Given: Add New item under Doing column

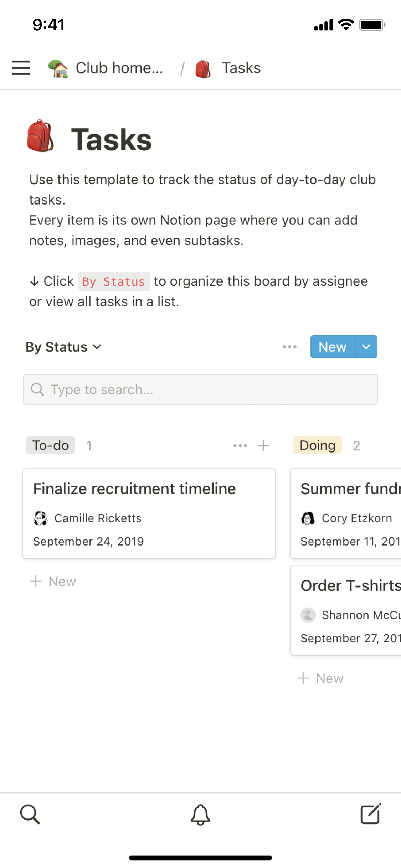Looking at the screenshot, I should coord(320,678).
